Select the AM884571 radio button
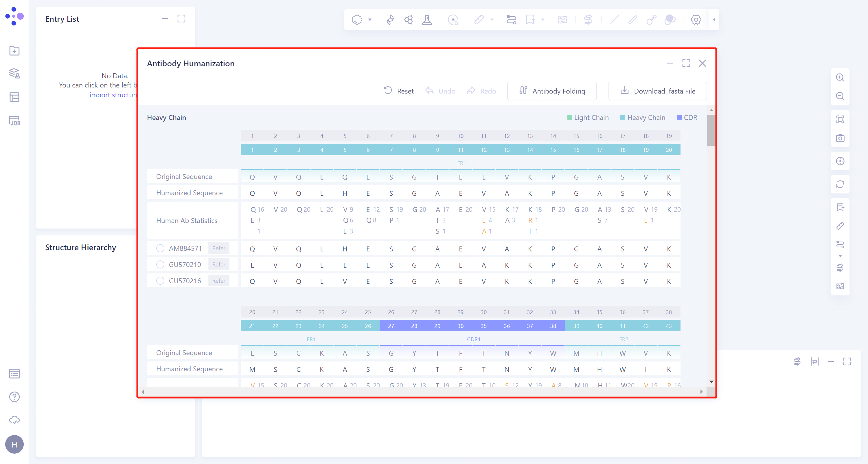Viewport: 868px width, 464px height. 160,248
